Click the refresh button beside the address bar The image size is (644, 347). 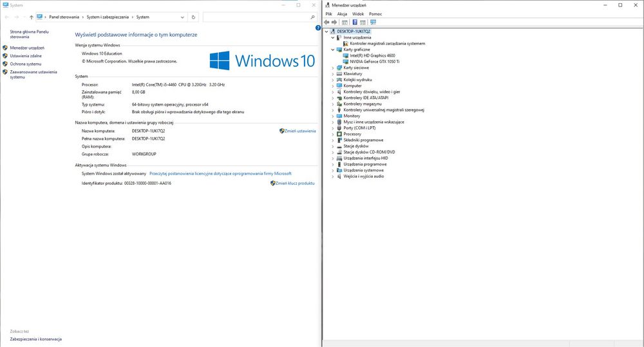click(x=193, y=17)
